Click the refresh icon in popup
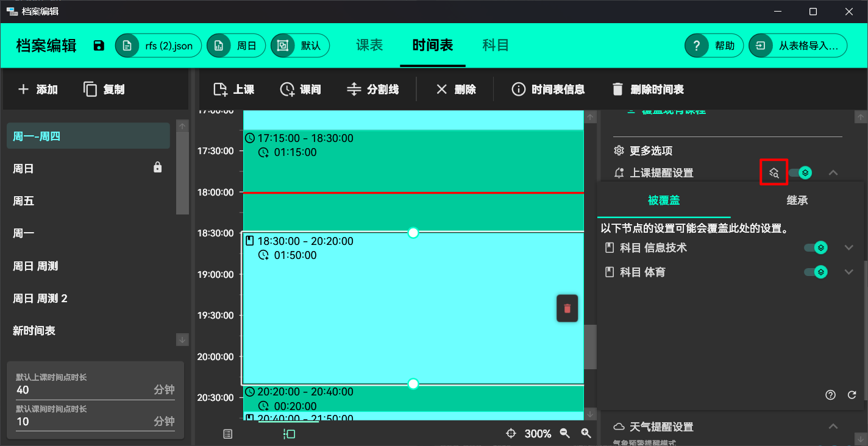 point(852,395)
